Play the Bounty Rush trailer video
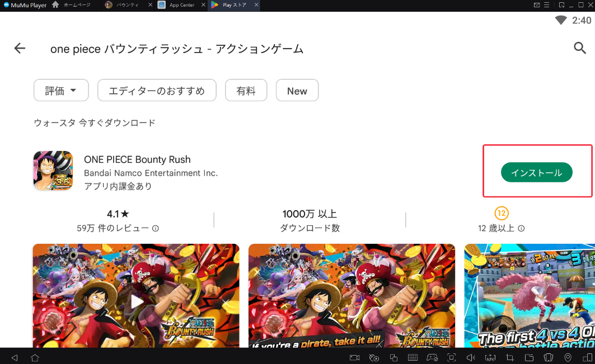The width and height of the screenshot is (595, 364). (x=136, y=301)
